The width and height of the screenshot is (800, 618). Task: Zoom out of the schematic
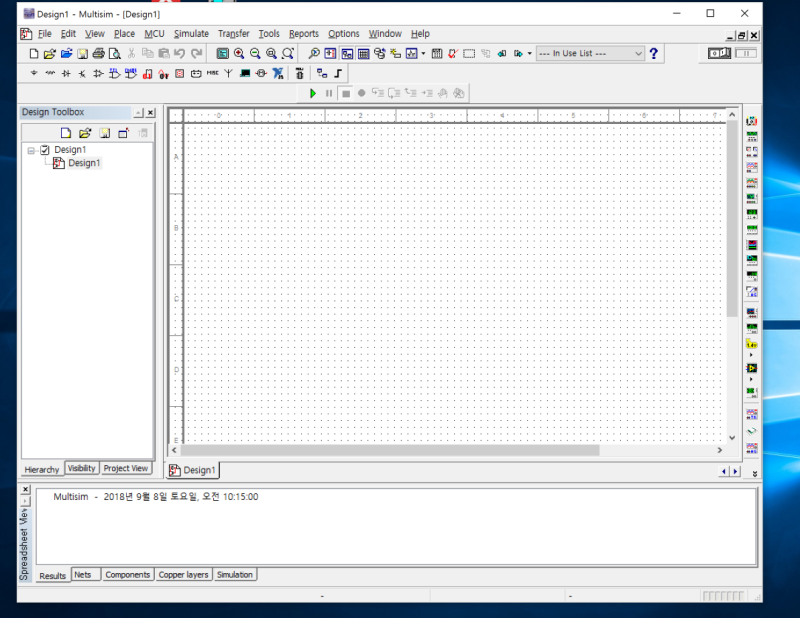[x=255, y=54]
